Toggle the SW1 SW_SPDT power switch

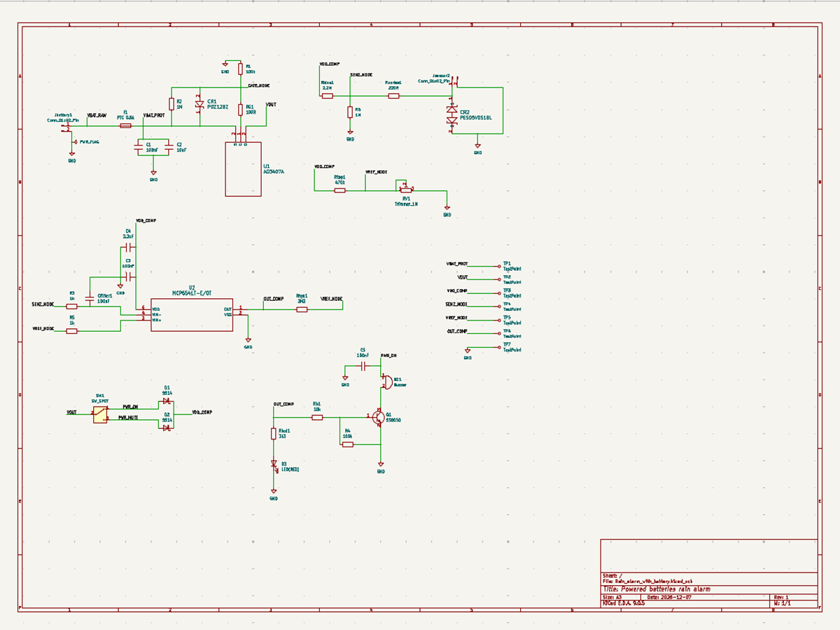(99, 413)
